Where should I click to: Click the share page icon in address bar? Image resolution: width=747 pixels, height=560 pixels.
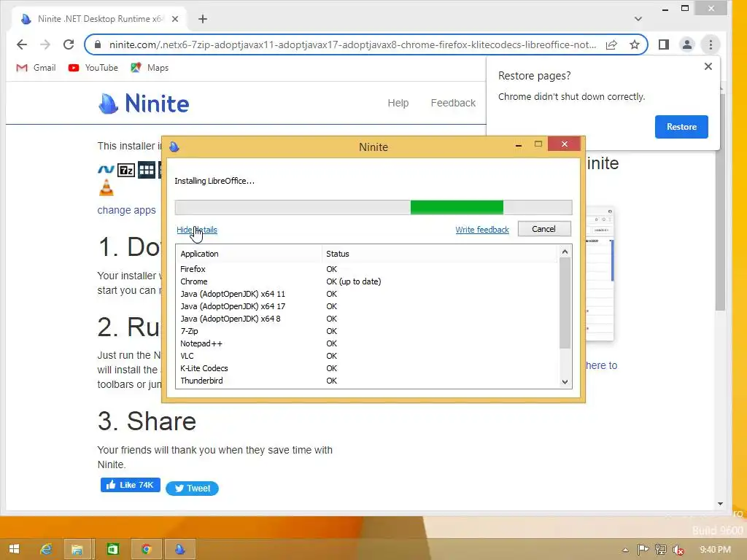pyautogui.click(x=612, y=44)
